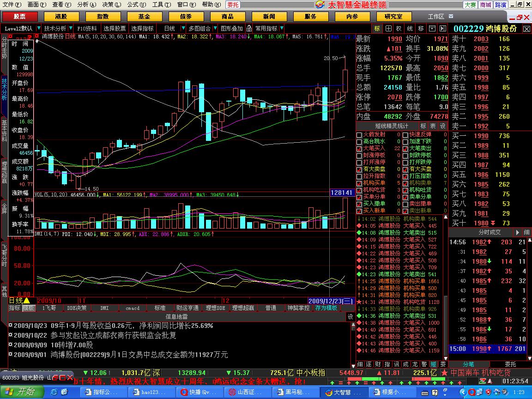This screenshot has height=399, width=532.
Task: Click the lock icon beside 图形叠加
Action: (249, 29)
